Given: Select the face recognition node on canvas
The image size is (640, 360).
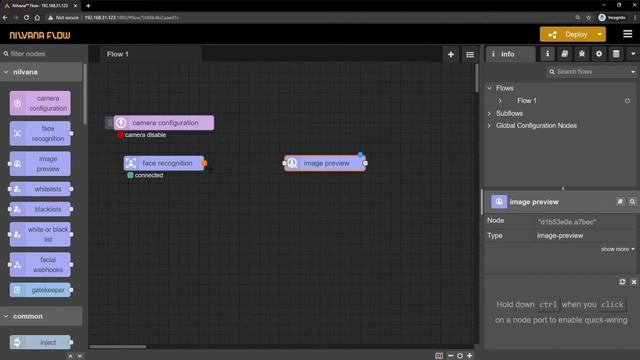Looking at the screenshot, I should [164, 163].
